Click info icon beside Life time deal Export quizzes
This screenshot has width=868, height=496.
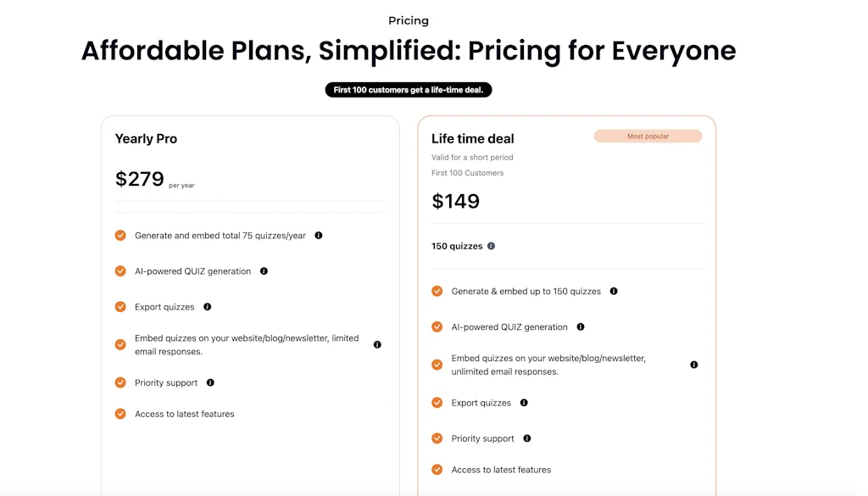pyautogui.click(x=524, y=403)
